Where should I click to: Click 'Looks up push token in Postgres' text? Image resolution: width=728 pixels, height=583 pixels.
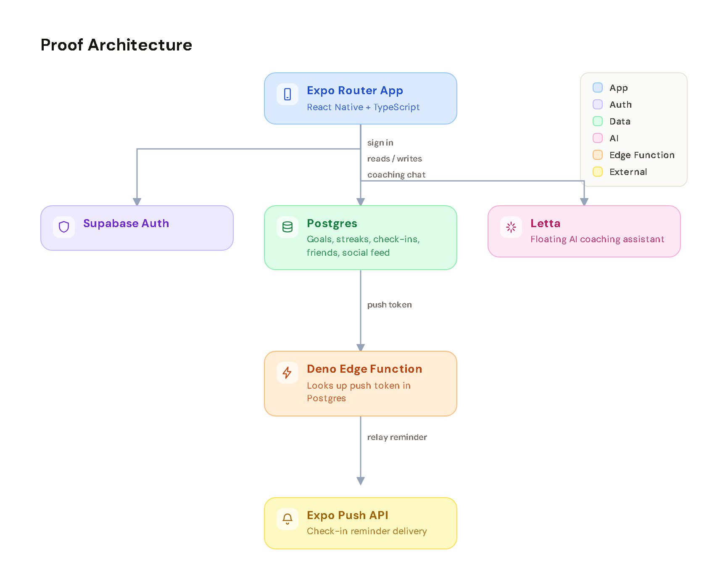[359, 392]
